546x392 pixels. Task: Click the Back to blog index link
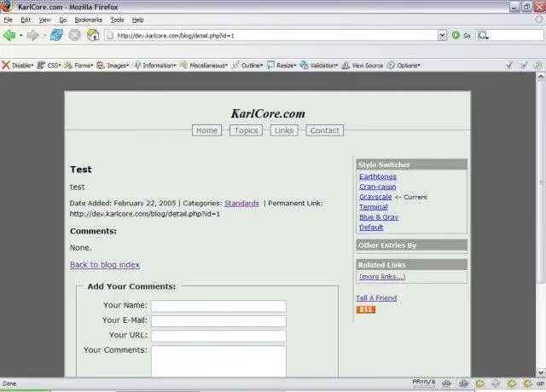105,265
